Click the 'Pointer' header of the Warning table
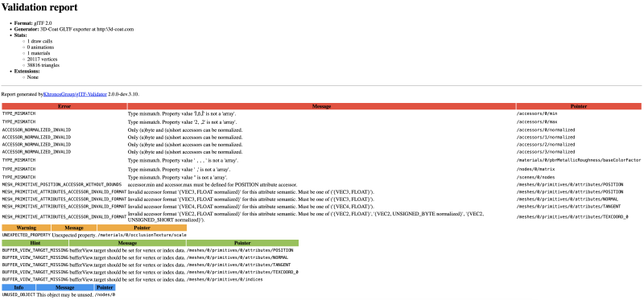Viewport: 644px width, 300px height. click(x=142, y=228)
